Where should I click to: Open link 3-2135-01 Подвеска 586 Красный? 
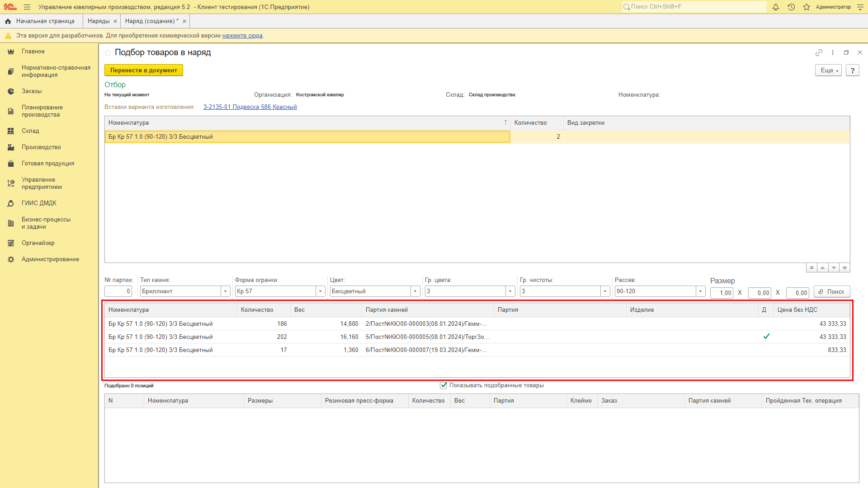coord(250,107)
